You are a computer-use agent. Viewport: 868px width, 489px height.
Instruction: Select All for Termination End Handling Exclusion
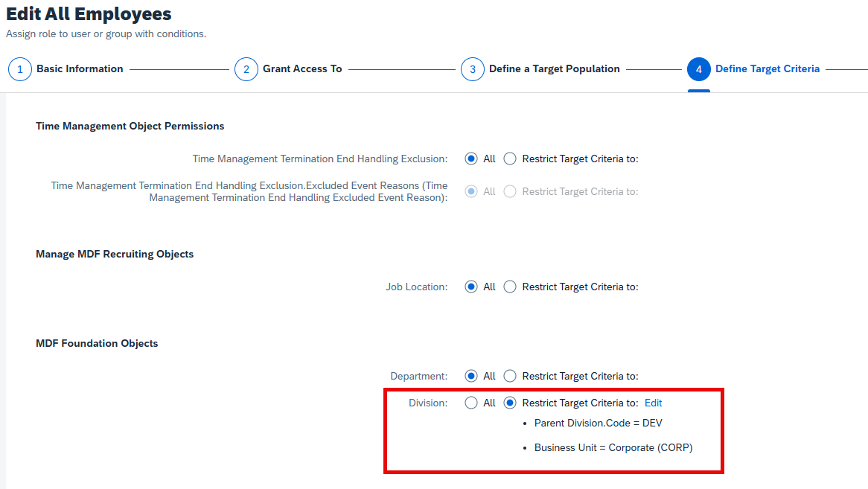tap(471, 159)
